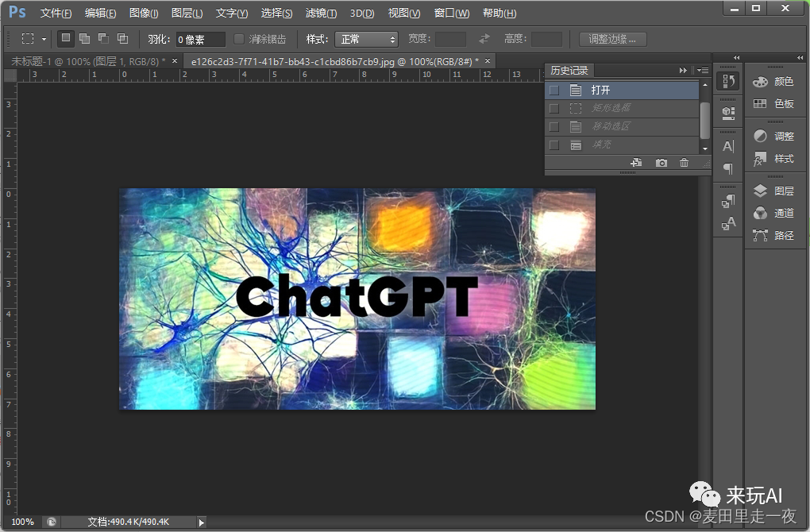810x532 pixels.
Task: Open the 视图(V) menu
Action: 404,13
